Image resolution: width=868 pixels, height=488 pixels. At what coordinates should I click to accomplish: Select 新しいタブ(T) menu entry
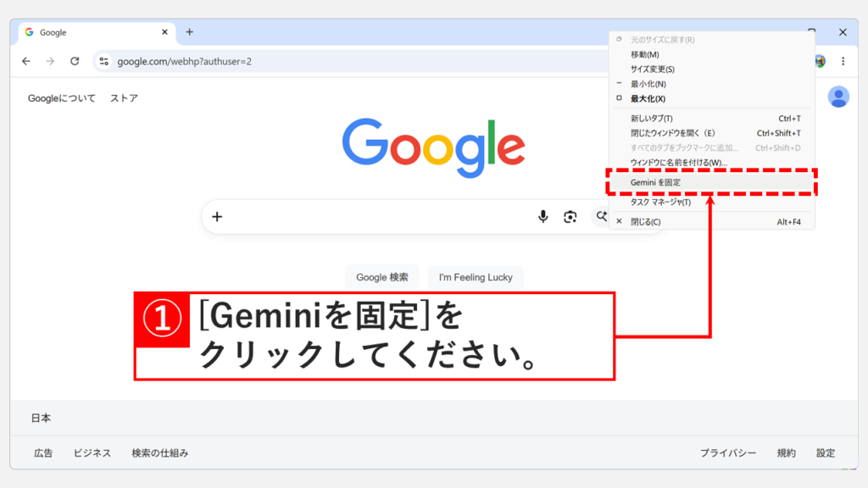click(712, 119)
